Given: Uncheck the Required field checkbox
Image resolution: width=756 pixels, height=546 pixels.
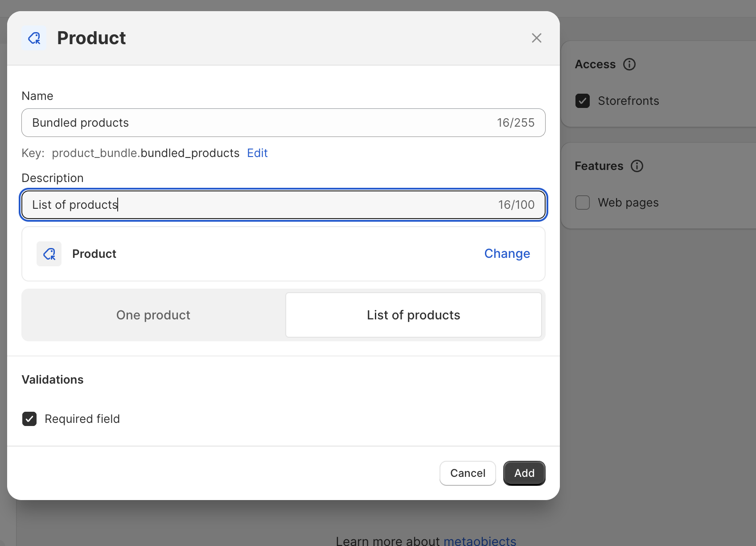Looking at the screenshot, I should (29, 419).
